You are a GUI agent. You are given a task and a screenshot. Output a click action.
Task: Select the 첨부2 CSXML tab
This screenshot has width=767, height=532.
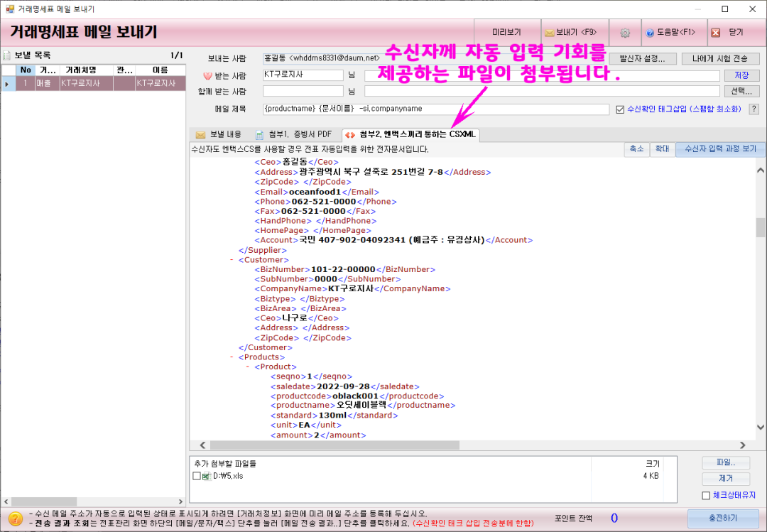(x=410, y=134)
